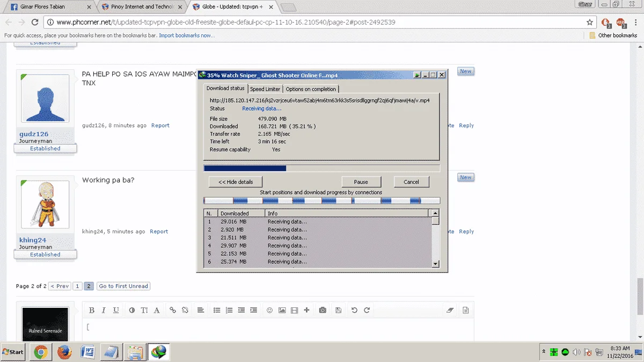Screen dimensions: 644x362
Task: Remove formatting with the eraser icon
Action: (x=450, y=310)
